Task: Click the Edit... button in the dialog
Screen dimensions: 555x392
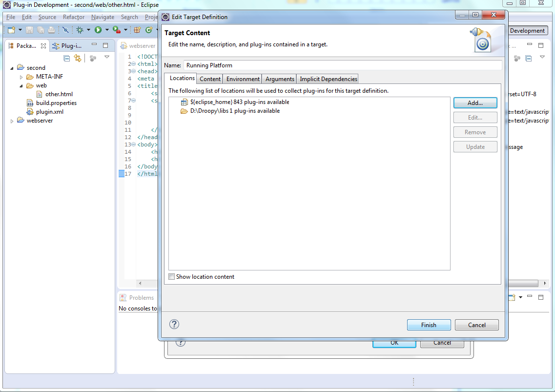Action: 475,118
